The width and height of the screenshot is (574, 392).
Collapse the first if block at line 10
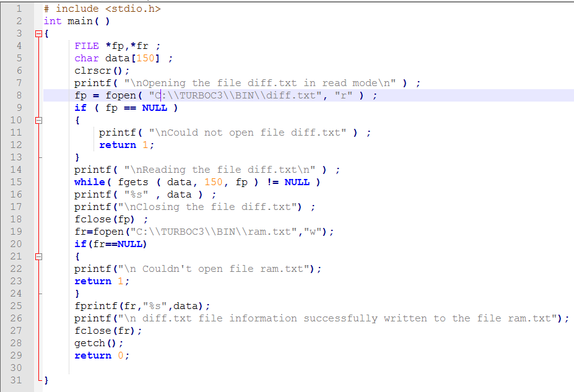pos(38,120)
